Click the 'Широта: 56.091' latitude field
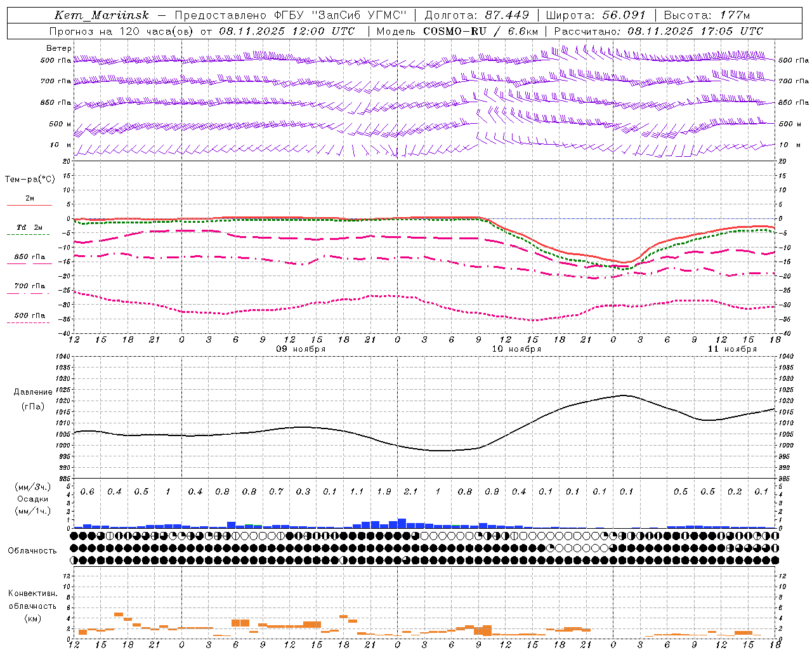Viewport: 812px width, 650px height. click(x=596, y=15)
